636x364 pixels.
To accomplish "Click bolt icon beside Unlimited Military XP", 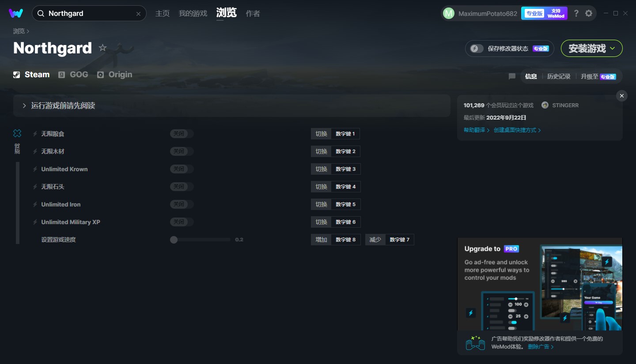I will (x=35, y=222).
